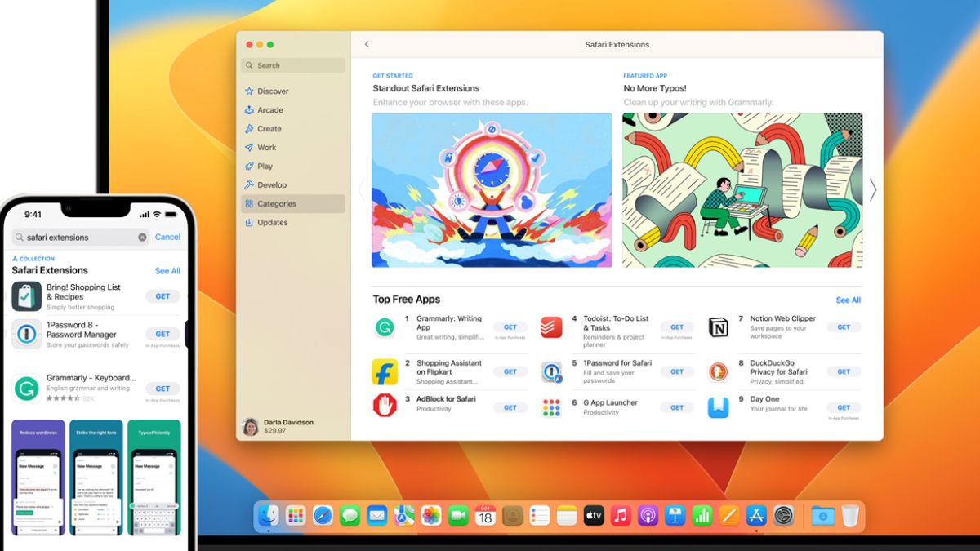Screen dimensions: 980x551
Task: Click the Grammarly app icon in Top Free Apps
Action: pyautogui.click(x=385, y=327)
